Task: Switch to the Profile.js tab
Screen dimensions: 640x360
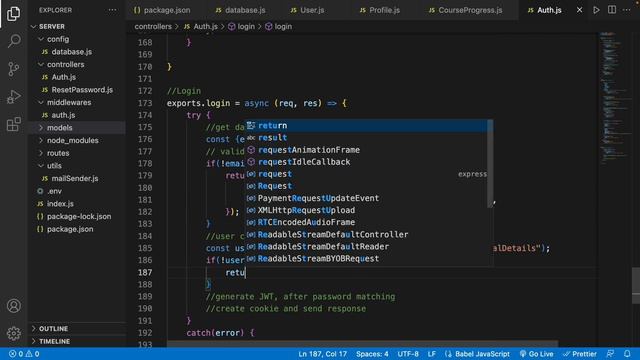Action: tap(380, 10)
